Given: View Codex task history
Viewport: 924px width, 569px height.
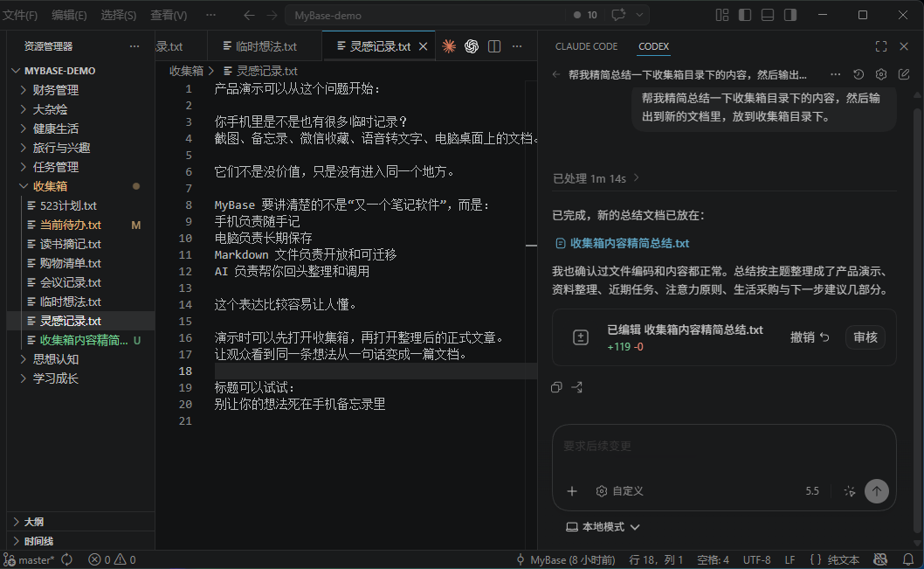Looking at the screenshot, I should click(858, 74).
